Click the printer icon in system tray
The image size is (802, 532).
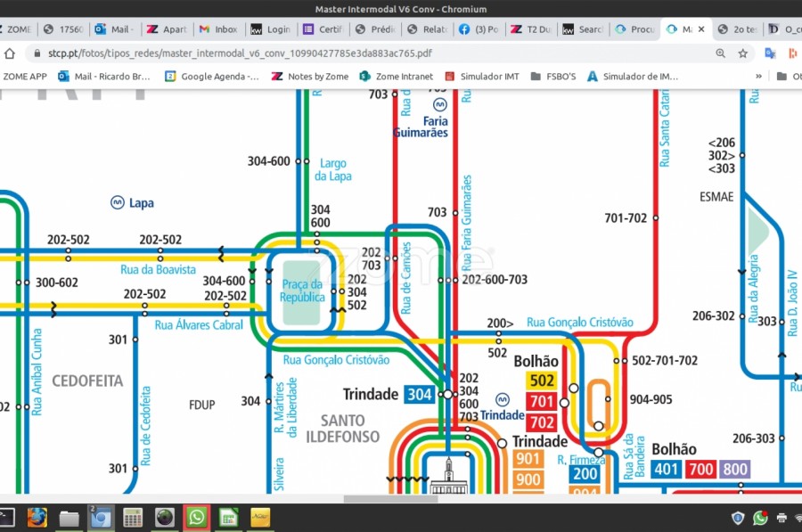tap(782, 518)
